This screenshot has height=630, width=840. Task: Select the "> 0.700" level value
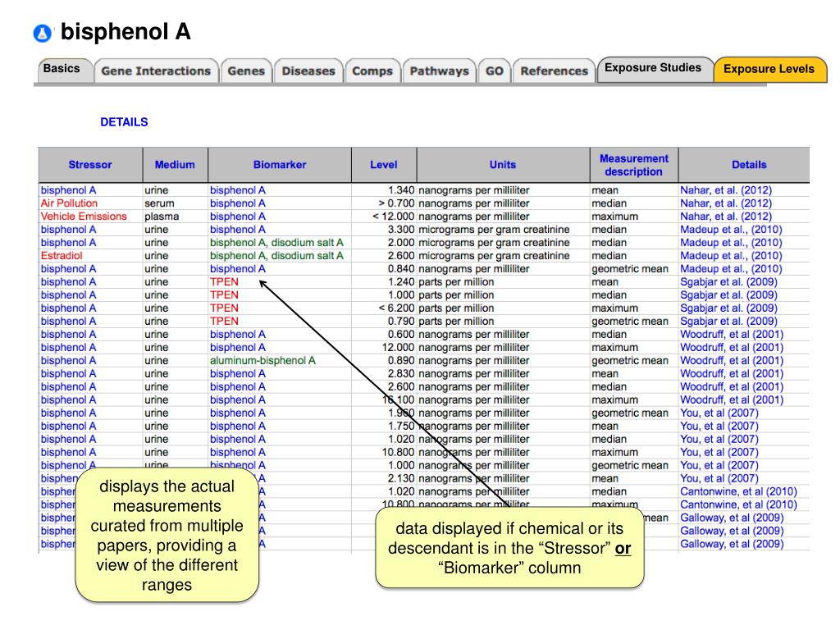396,203
